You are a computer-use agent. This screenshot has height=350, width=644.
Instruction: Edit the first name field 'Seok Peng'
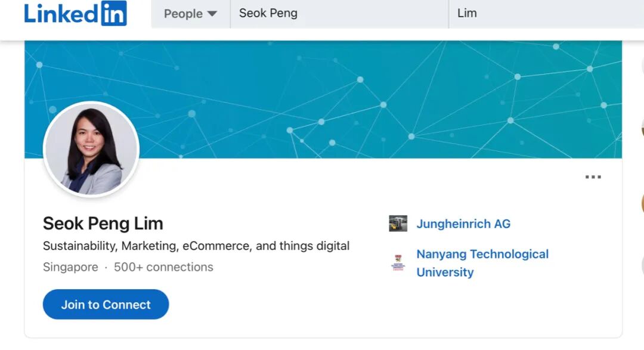point(340,14)
